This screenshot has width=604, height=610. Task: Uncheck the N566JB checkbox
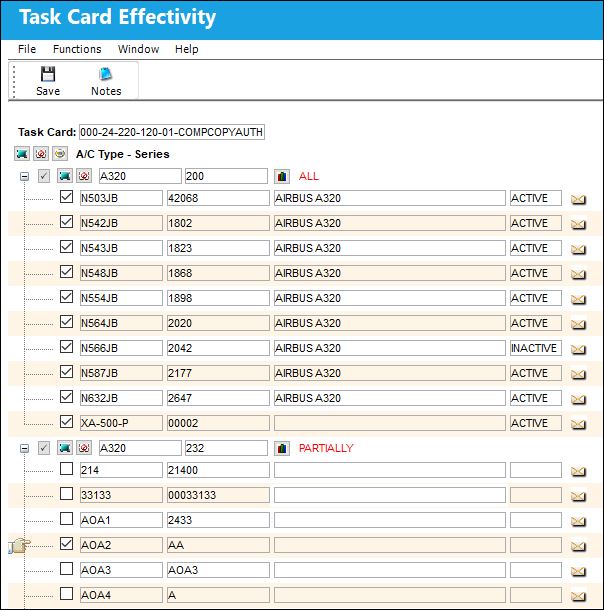tap(67, 347)
